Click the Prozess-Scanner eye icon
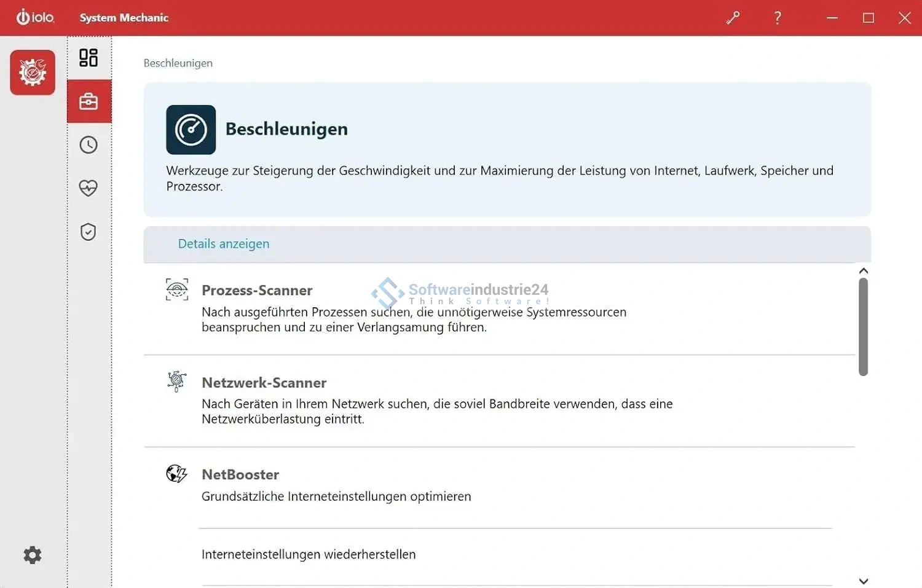The width and height of the screenshot is (922, 588). tap(177, 289)
